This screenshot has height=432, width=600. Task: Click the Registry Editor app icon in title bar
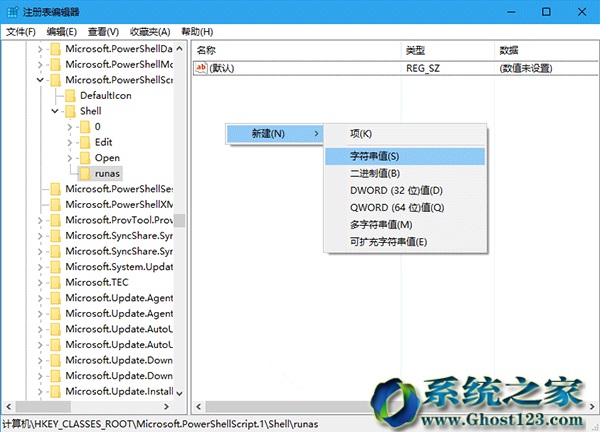(12, 12)
